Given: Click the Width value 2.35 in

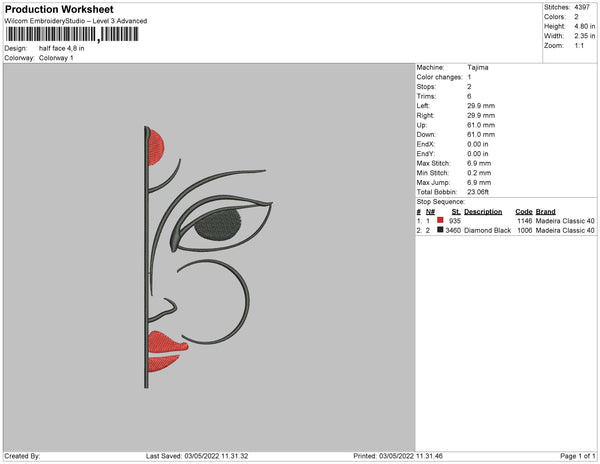Looking at the screenshot, I should 584,36.
